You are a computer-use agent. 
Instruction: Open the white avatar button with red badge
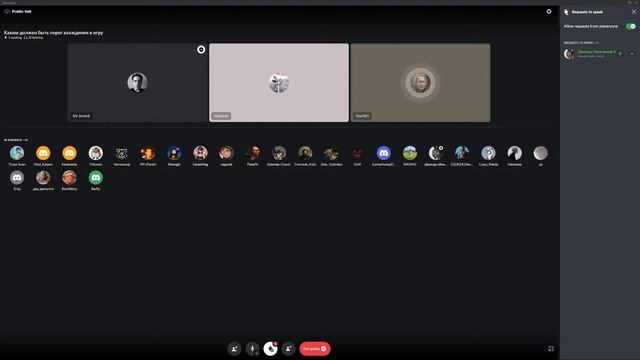(x=270, y=349)
